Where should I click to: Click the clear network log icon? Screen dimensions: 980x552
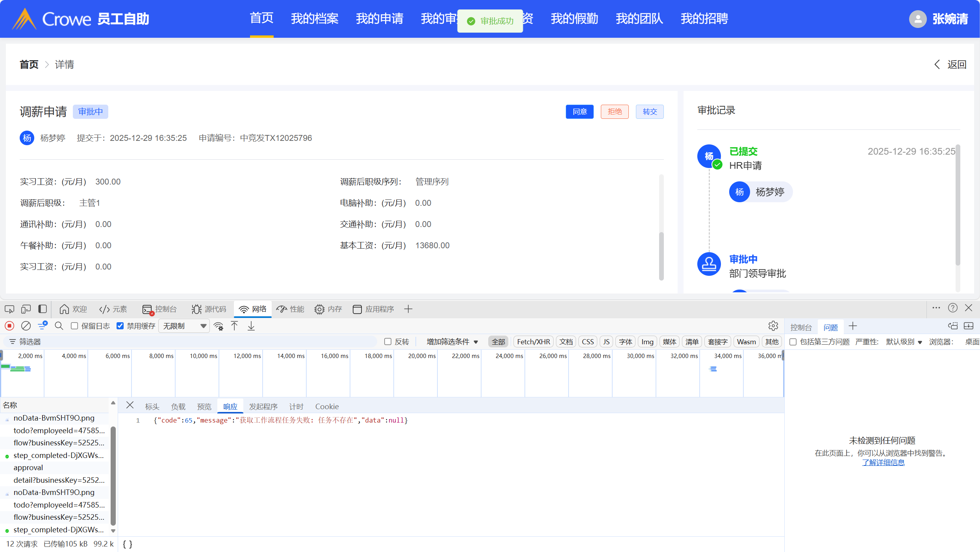click(26, 326)
